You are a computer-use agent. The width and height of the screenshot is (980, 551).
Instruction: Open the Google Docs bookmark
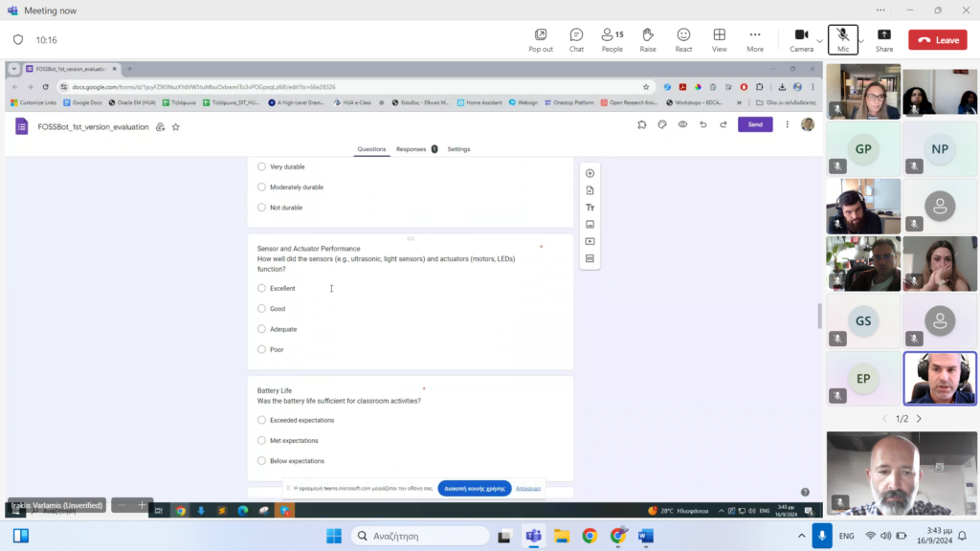[82, 102]
